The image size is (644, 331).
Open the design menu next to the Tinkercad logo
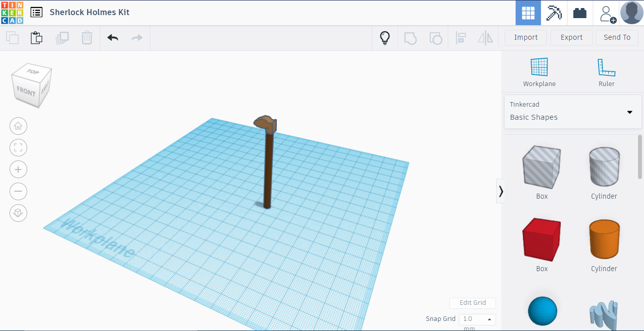(36, 12)
